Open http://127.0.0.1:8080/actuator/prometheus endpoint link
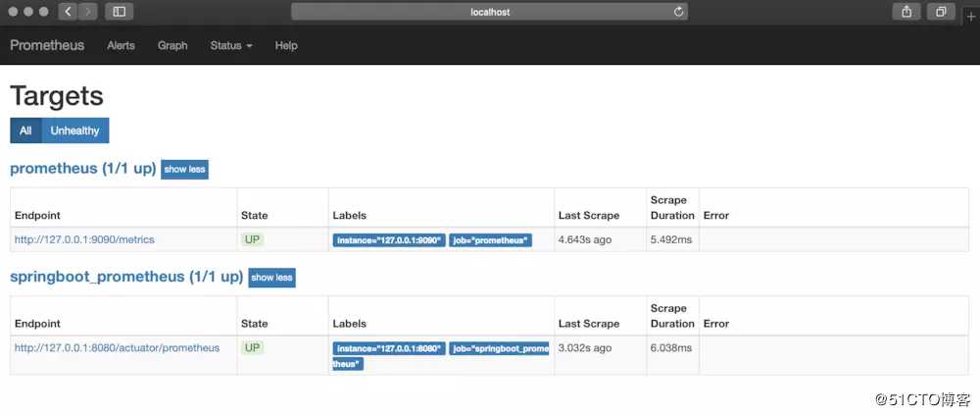 pyautogui.click(x=117, y=348)
